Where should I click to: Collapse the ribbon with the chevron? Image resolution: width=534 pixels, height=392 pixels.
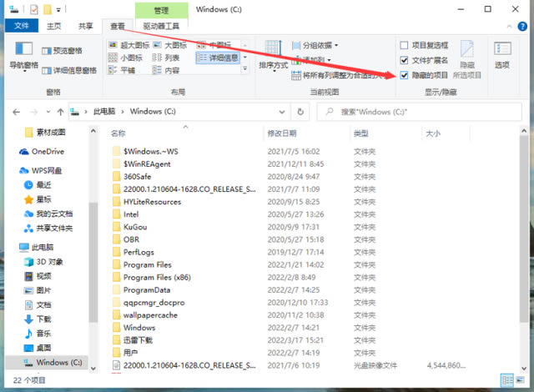coord(510,26)
